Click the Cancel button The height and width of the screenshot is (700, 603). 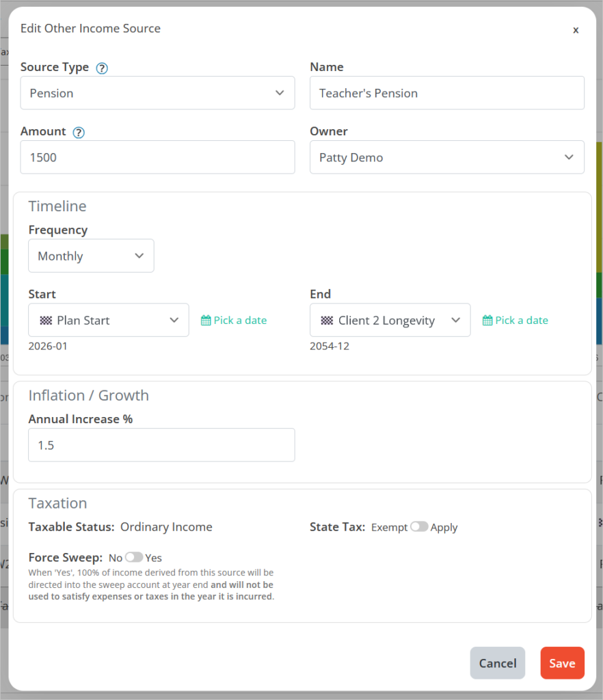tap(497, 663)
